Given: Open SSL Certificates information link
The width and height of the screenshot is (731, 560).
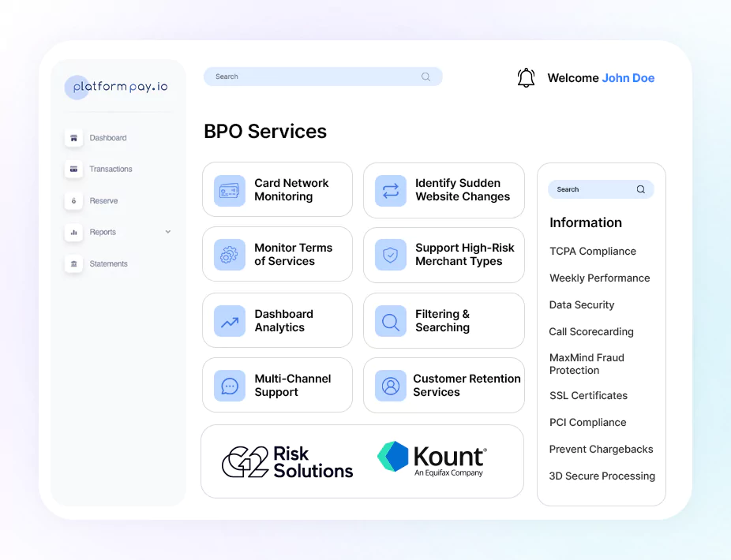Looking at the screenshot, I should (x=588, y=395).
